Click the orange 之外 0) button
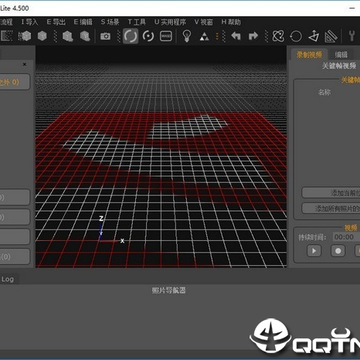The image size is (360, 360). point(15,82)
